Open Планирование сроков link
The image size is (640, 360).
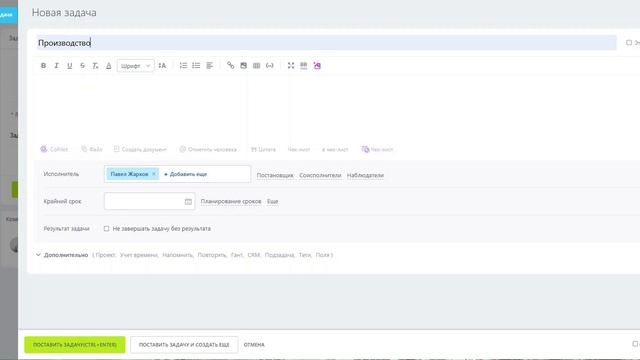click(x=231, y=202)
